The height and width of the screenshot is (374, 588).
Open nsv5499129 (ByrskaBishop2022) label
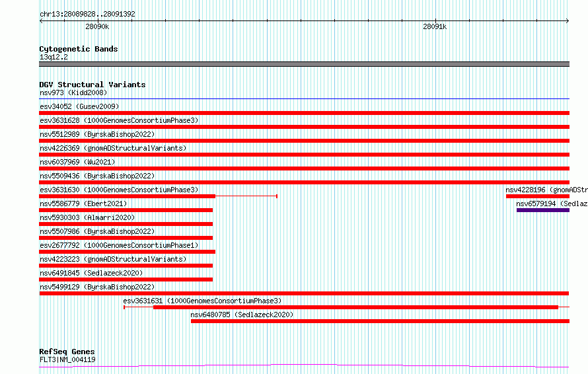97,287
